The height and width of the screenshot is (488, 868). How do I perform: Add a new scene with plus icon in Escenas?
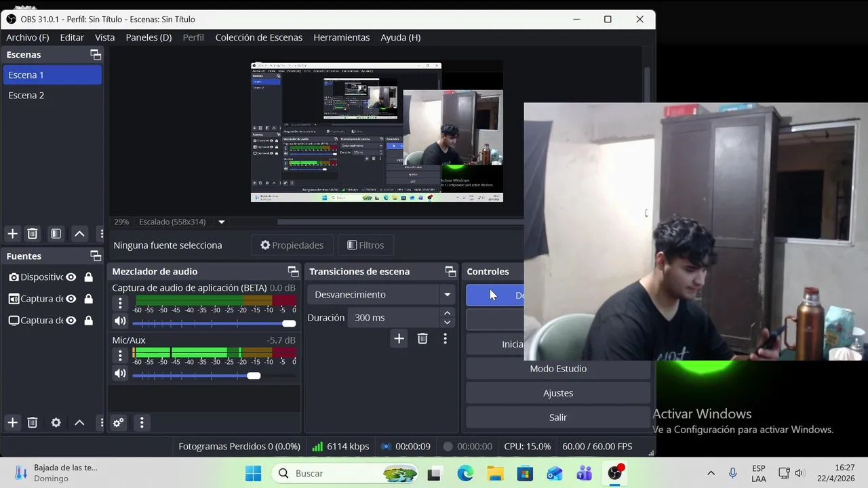coord(12,234)
